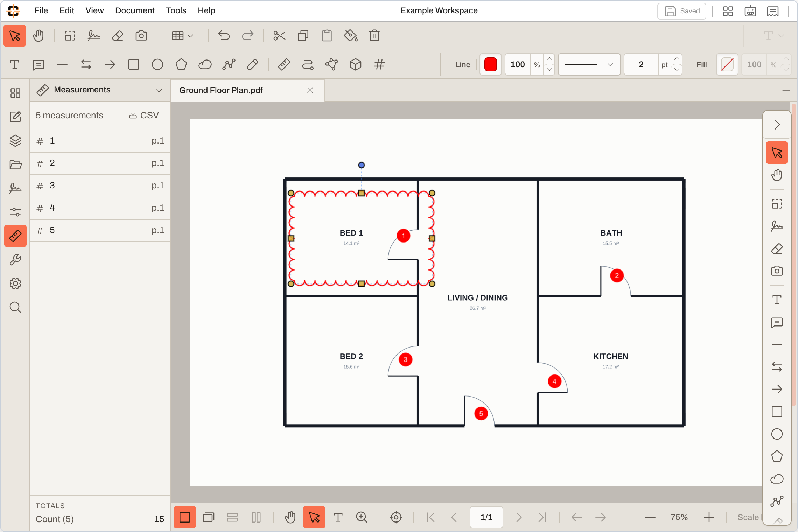Click the Saved button
This screenshot has width=798, height=532.
click(x=682, y=11)
